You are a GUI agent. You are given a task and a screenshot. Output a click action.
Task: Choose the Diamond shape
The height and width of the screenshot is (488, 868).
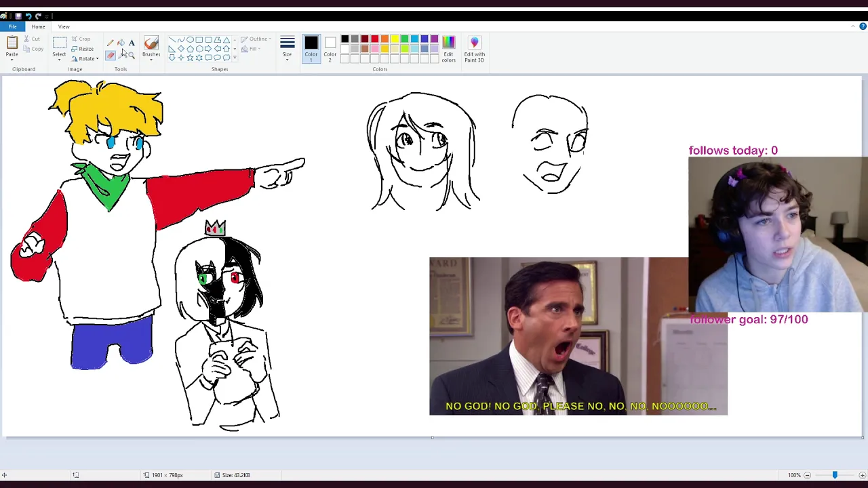coord(181,49)
